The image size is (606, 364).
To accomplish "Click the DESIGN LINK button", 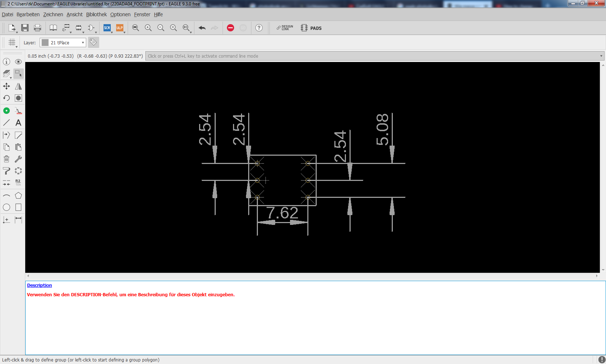I will coord(285,28).
